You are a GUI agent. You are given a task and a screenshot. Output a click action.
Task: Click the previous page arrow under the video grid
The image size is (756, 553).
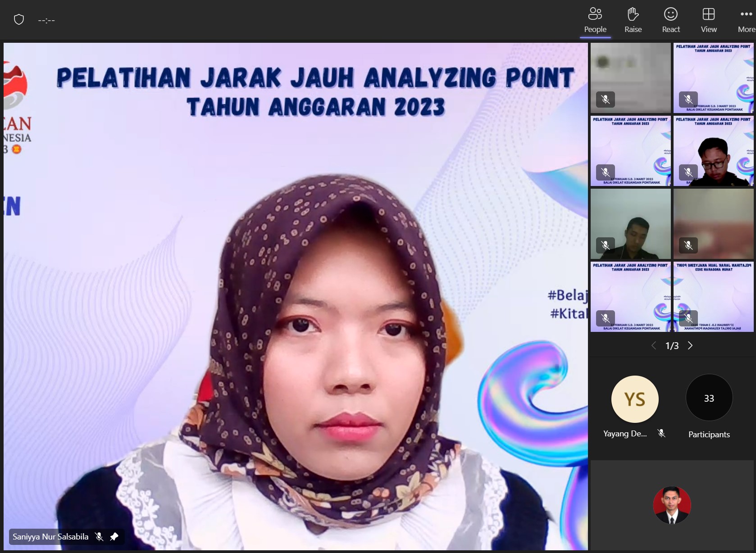pos(653,345)
